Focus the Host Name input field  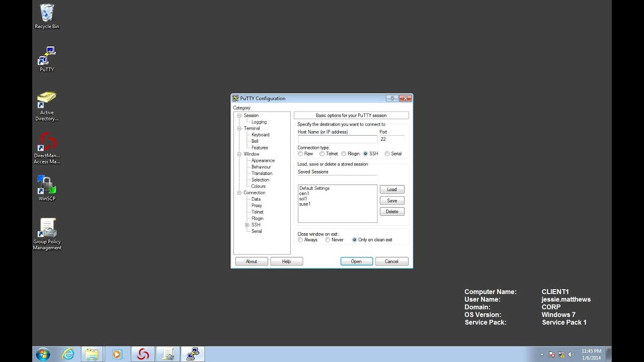click(x=338, y=139)
